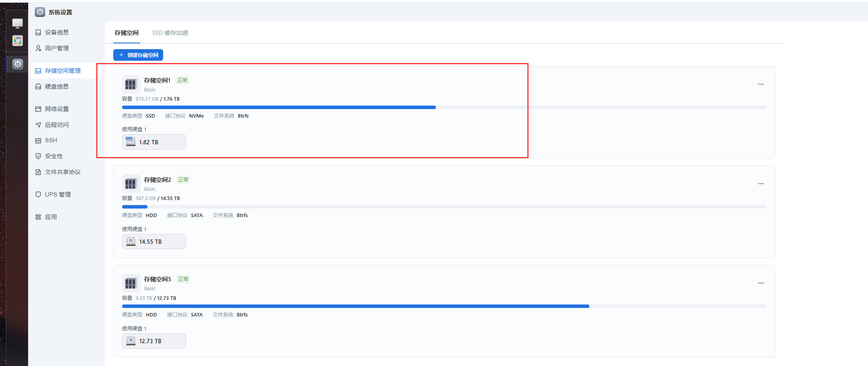Click the 存储空间2 storage pool icon
The height and width of the screenshot is (366, 868).
tap(131, 183)
